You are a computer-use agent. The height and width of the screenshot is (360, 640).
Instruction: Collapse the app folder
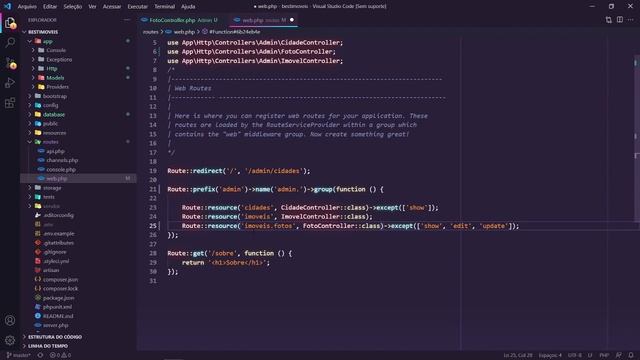point(48,41)
